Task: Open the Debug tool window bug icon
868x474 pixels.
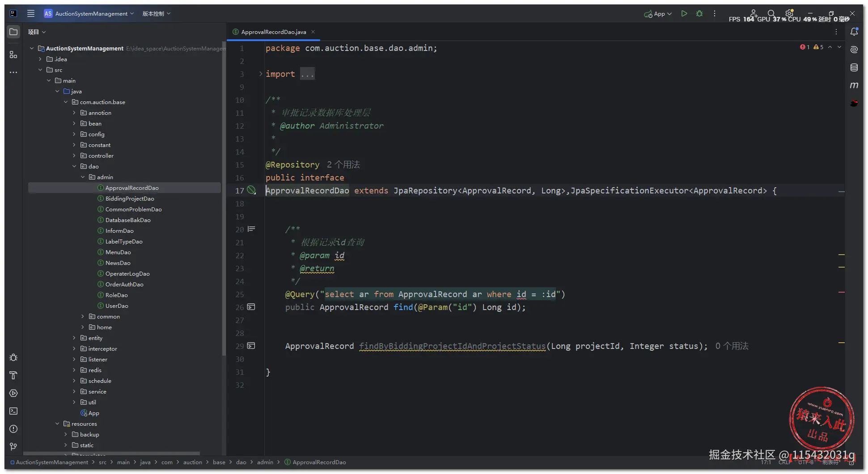Action: [13, 357]
